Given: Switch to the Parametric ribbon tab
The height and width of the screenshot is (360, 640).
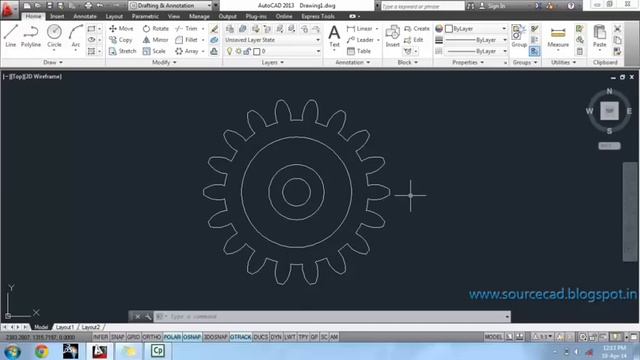Looking at the screenshot, I should (x=145, y=16).
